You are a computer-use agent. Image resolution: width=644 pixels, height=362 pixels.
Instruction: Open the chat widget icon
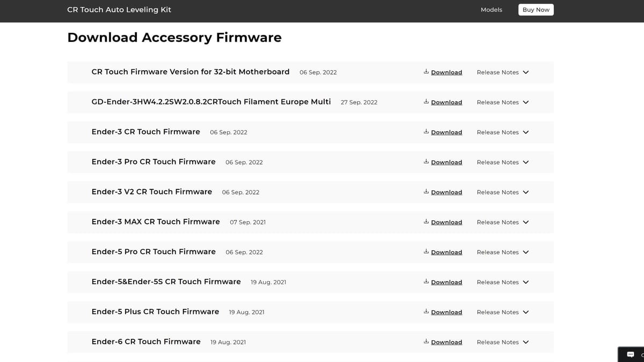631,354
